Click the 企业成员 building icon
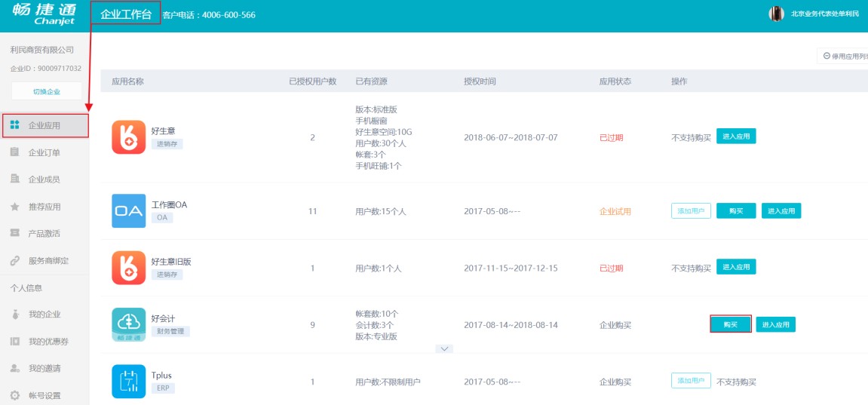The image size is (868, 405). tap(15, 179)
